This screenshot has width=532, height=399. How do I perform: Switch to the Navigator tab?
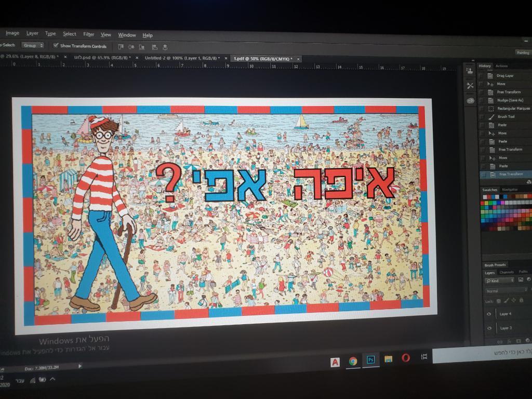pos(510,190)
